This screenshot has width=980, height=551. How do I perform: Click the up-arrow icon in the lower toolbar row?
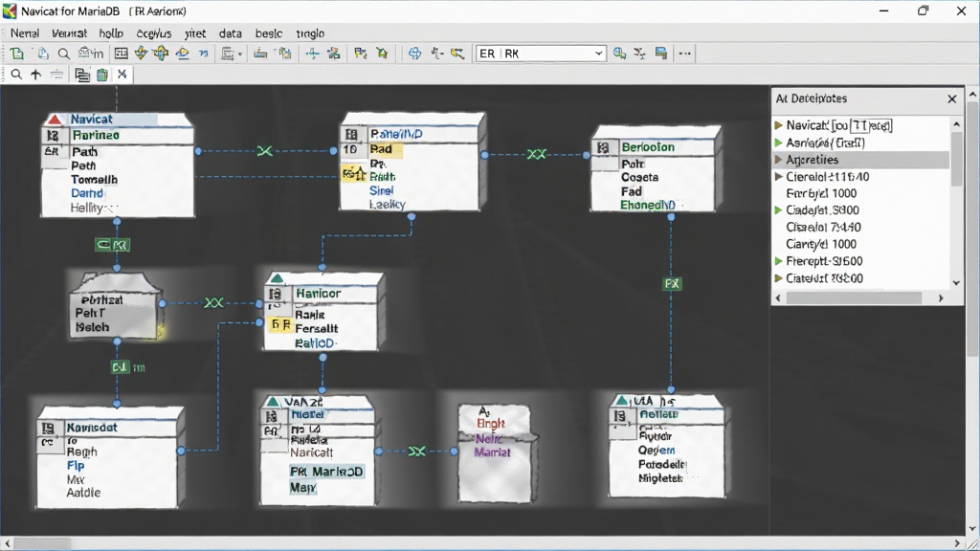[36, 75]
